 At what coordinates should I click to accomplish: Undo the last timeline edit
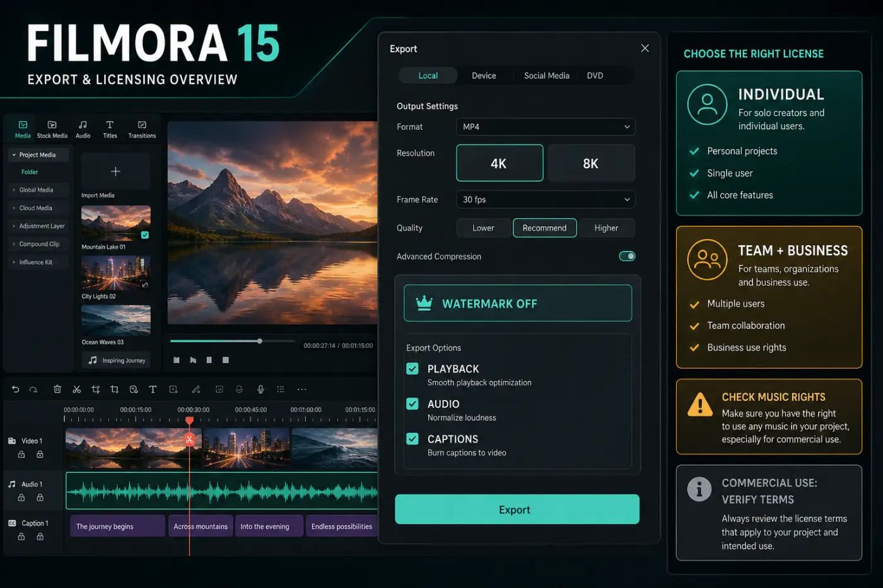(16, 389)
